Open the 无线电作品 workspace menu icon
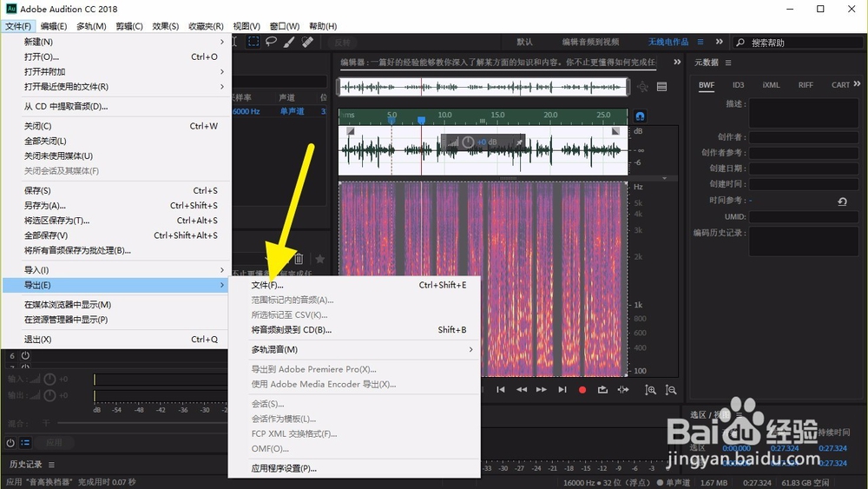868x489 pixels. pos(700,42)
